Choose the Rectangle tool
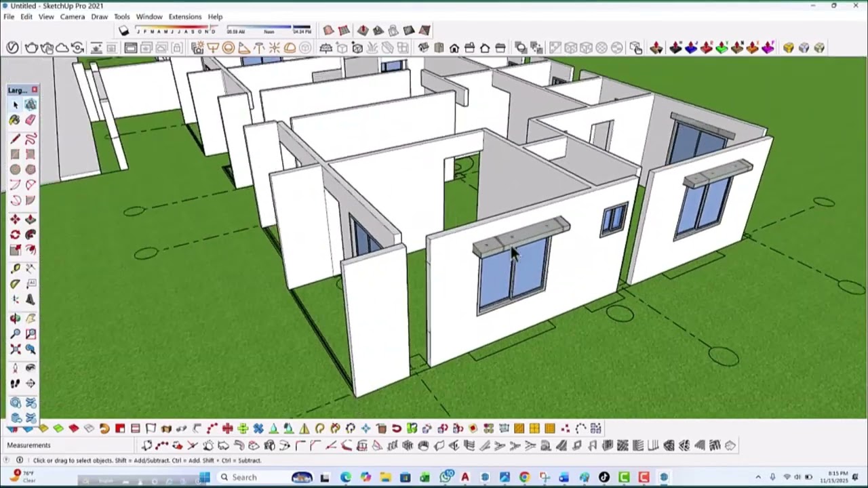Image resolution: width=868 pixels, height=488 pixels. coord(15,155)
